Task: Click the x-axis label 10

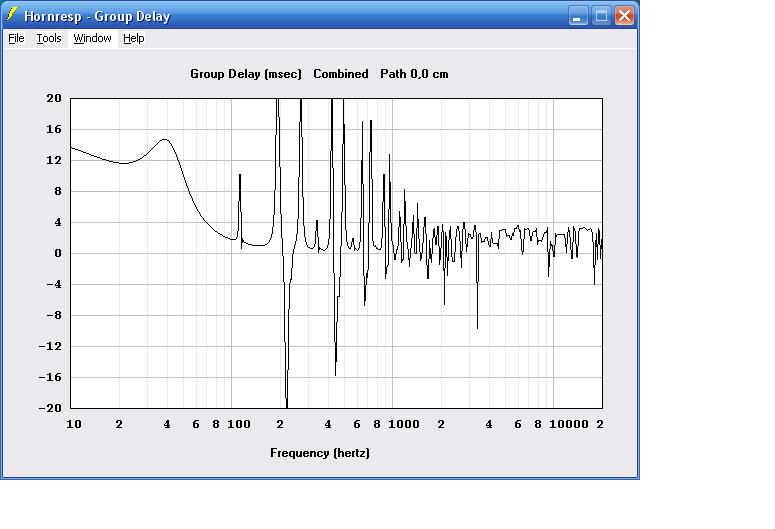Action: 74,424
